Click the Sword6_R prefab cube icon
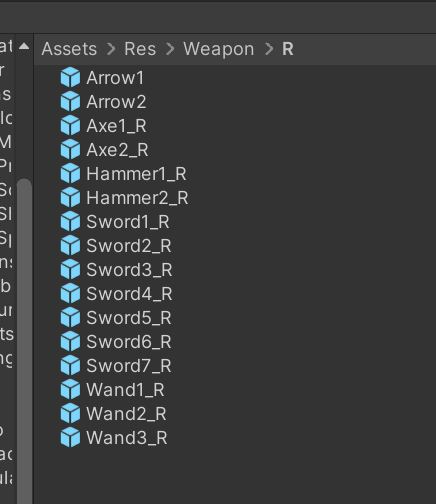This screenshot has height=504, width=436. pyautogui.click(x=70, y=341)
